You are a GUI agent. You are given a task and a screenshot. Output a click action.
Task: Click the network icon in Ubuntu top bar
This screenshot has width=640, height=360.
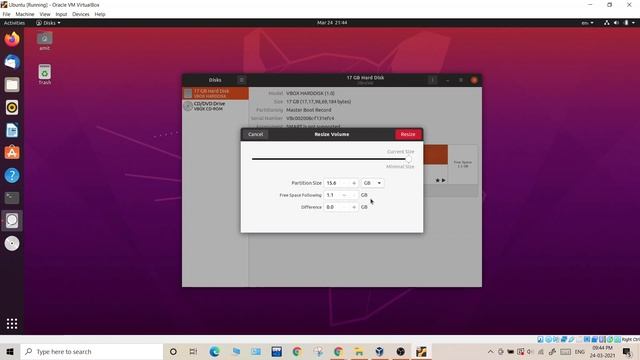[607, 23]
